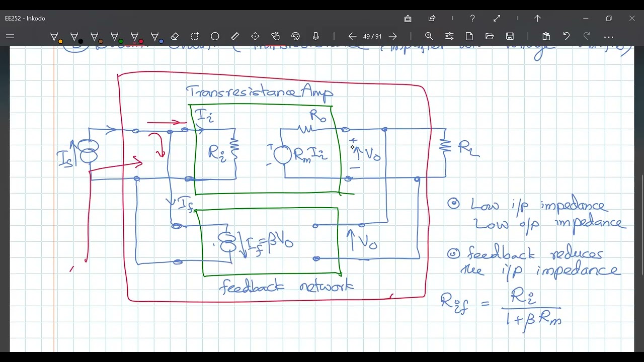The width and height of the screenshot is (644, 362).
Task: Create a new document
Action: [469, 36]
